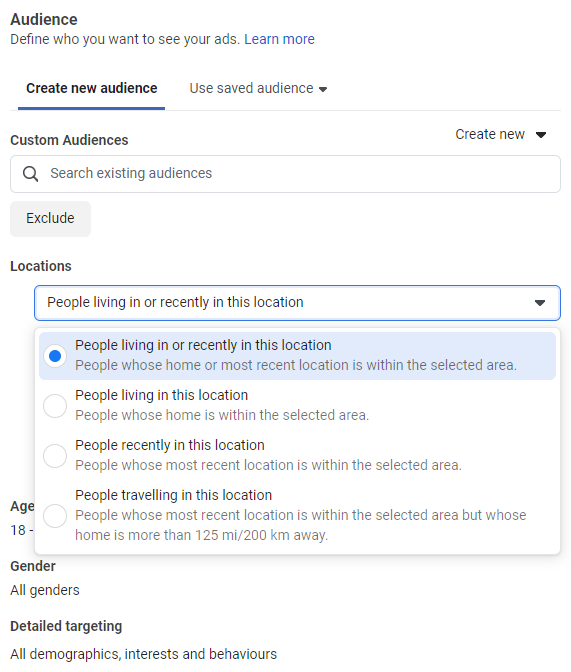The image size is (571, 672).
Task: Click the location dropdown arrow icon
Action: click(x=540, y=303)
